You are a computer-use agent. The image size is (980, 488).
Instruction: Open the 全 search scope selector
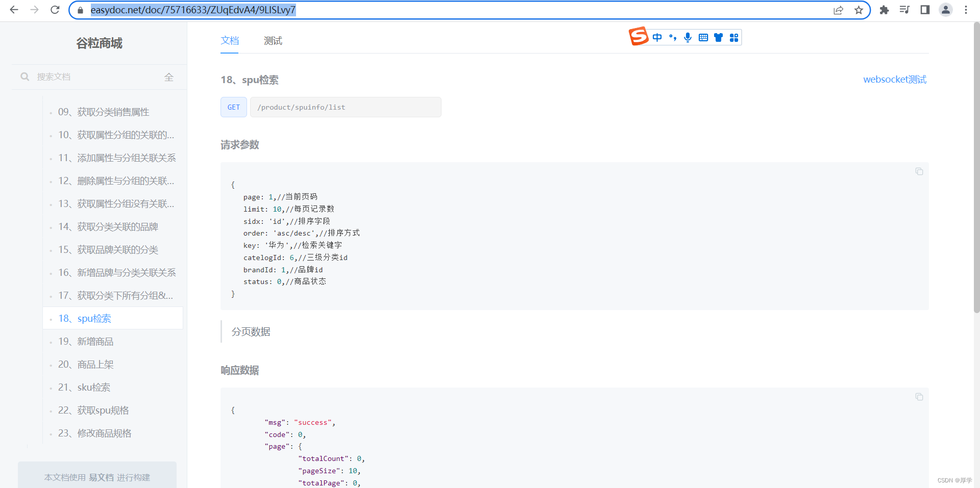point(169,76)
